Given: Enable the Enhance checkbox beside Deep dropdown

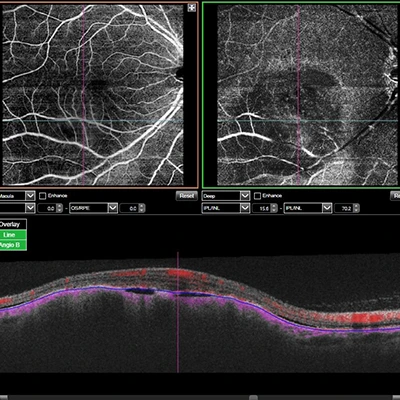Looking at the screenshot, I should pos(257,196).
